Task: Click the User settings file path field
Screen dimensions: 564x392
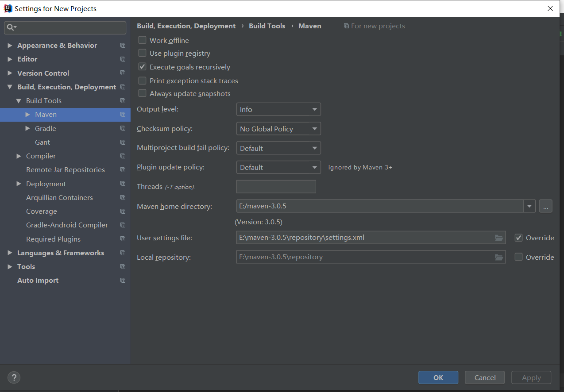Action: [x=371, y=238]
